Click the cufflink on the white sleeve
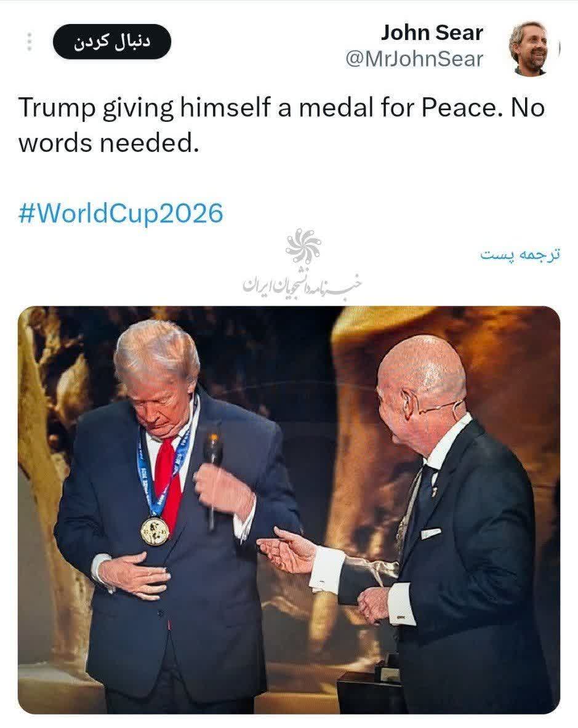The width and height of the screenshot is (578, 728). [400, 618]
